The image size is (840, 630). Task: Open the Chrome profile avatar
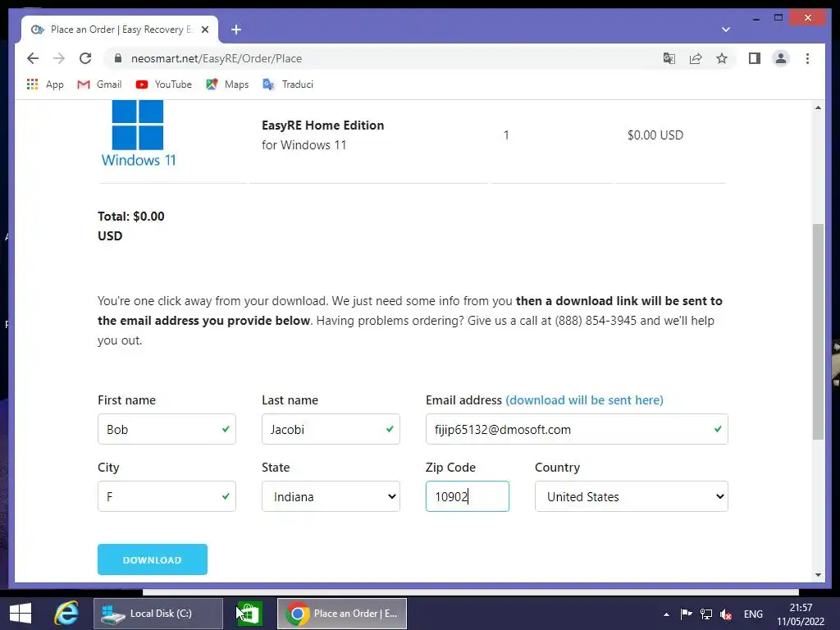pos(781,58)
